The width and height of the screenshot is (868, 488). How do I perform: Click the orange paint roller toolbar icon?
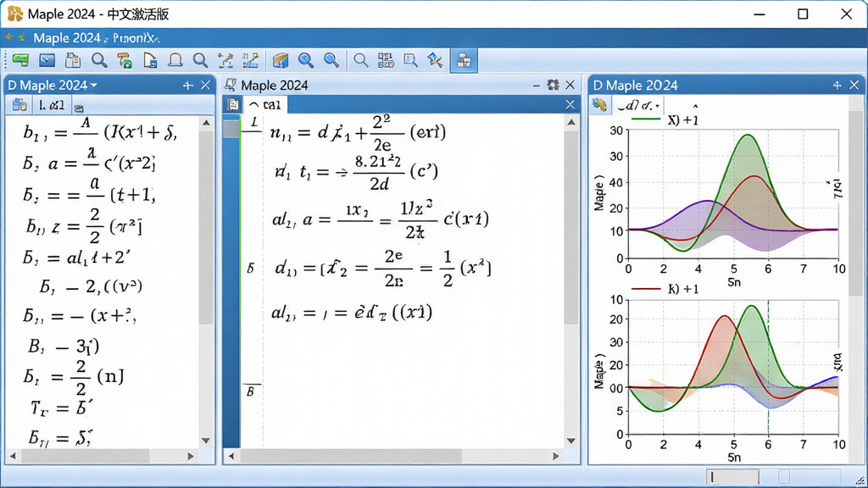point(125,60)
